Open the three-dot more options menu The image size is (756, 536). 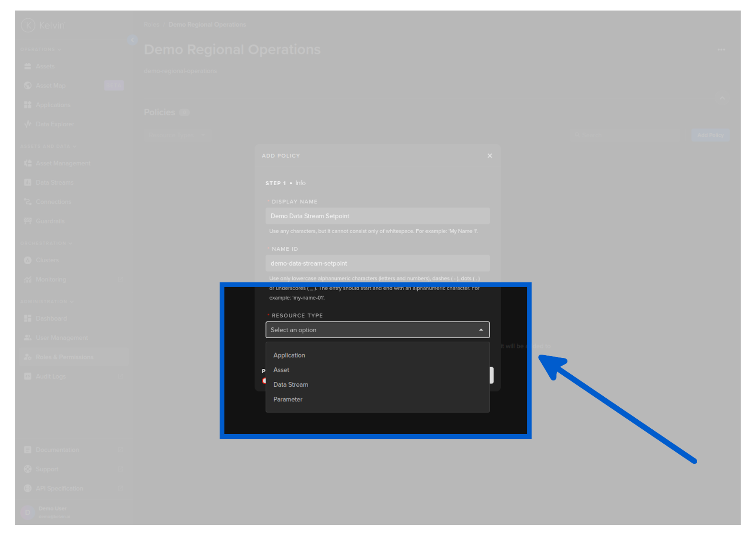pos(721,50)
